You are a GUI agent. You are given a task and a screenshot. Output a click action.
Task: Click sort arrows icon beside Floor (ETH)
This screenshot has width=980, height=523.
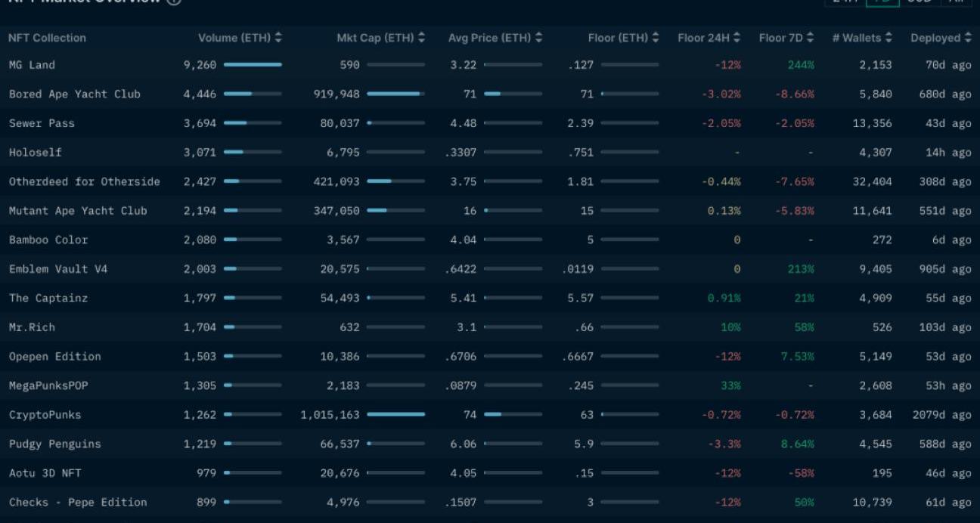[x=656, y=38]
